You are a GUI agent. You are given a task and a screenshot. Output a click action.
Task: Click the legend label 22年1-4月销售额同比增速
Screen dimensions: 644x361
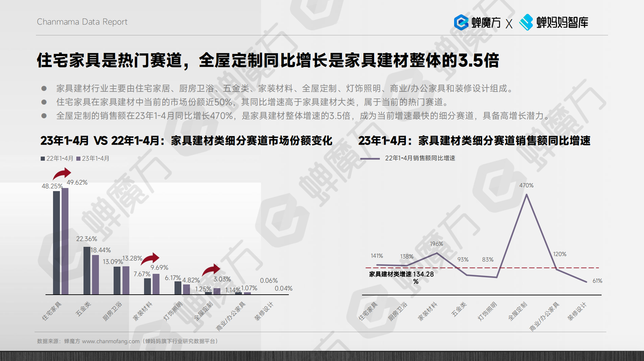[420, 158]
